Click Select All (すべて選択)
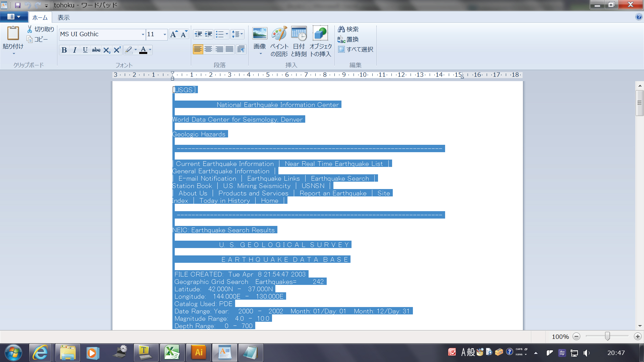The width and height of the screenshot is (644, 362). click(356, 49)
